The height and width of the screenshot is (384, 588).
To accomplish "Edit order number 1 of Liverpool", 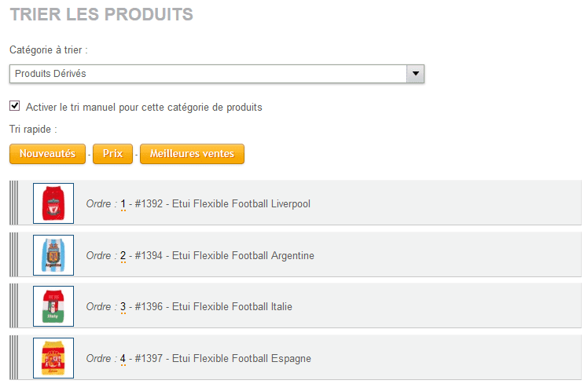I will pos(123,204).
